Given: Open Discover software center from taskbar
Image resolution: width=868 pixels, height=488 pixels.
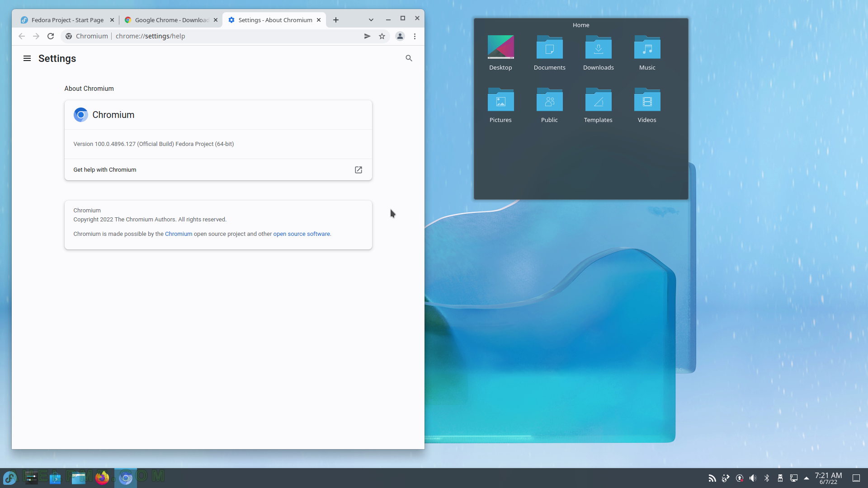Looking at the screenshot, I should tap(55, 478).
